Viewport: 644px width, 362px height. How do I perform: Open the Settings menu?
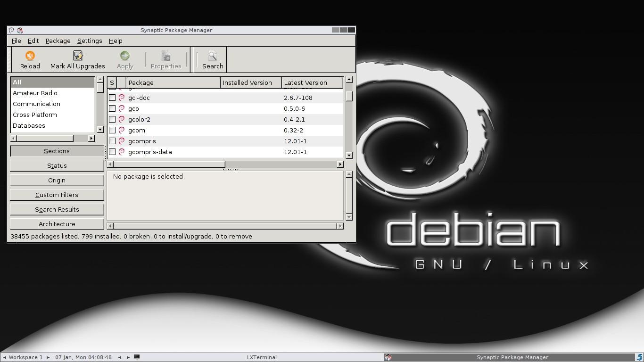tap(90, 41)
